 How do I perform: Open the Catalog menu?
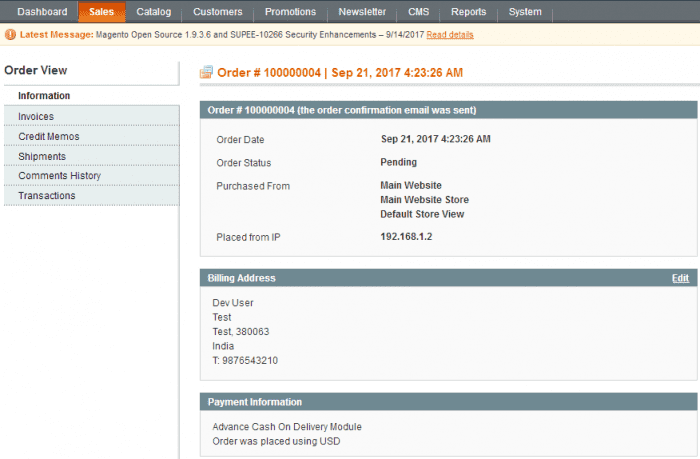154,12
